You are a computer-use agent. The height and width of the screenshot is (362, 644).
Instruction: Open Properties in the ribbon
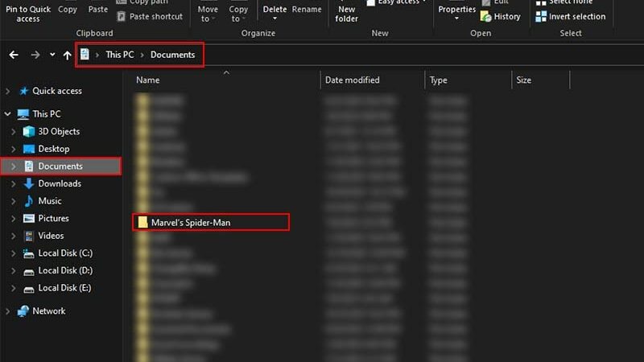[x=456, y=9]
